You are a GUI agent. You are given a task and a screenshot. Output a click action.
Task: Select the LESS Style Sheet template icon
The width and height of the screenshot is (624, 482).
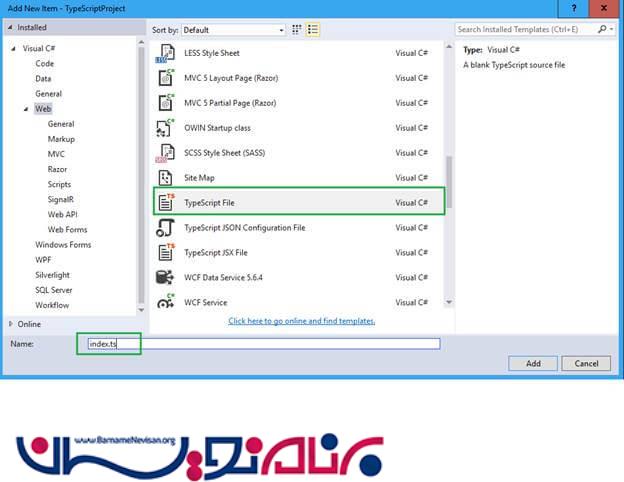coord(165,53)
